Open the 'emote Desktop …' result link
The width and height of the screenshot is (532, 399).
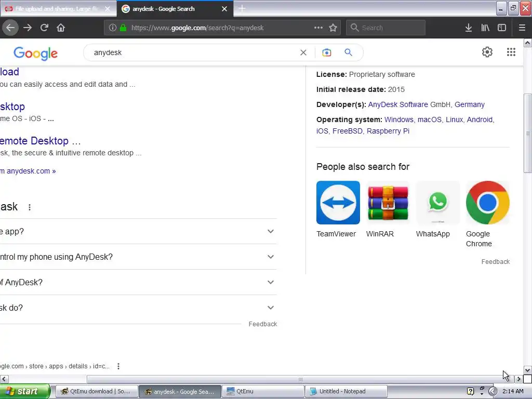coord(40,141)
